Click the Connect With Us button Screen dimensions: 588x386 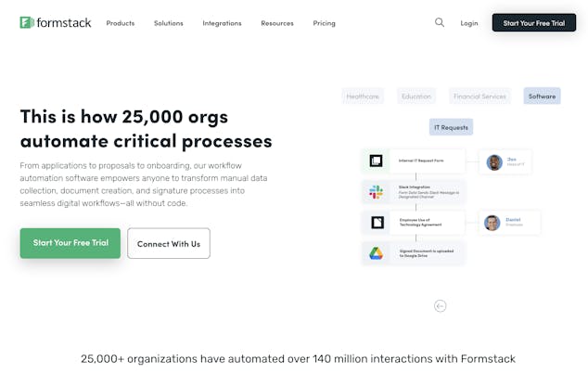click(169, 243)
